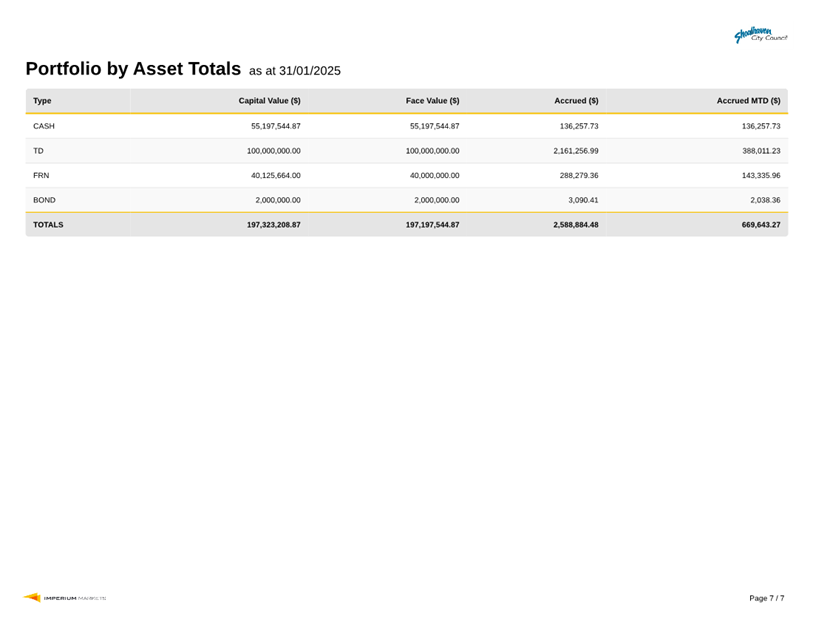The width and height of the screenshot is (813, 628).
Task: Click the as at 31/01/2025 date text
Action: point(295,71)
